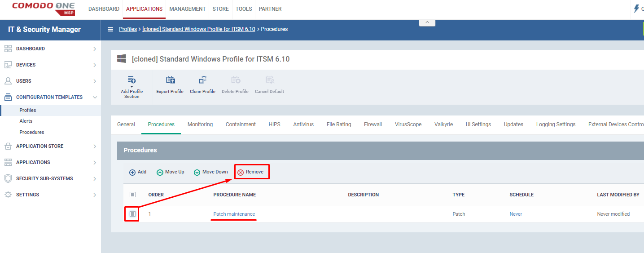Switch to the File Rating tab
The width and height of the screenshot is (644, 253).
339,124
